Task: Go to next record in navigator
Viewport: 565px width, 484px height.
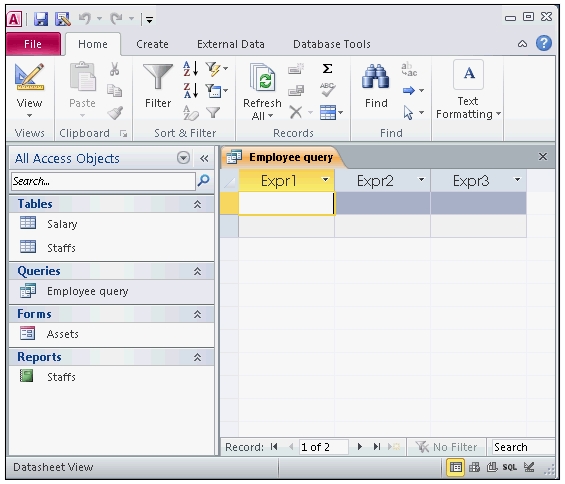Action: coord(359,447)
